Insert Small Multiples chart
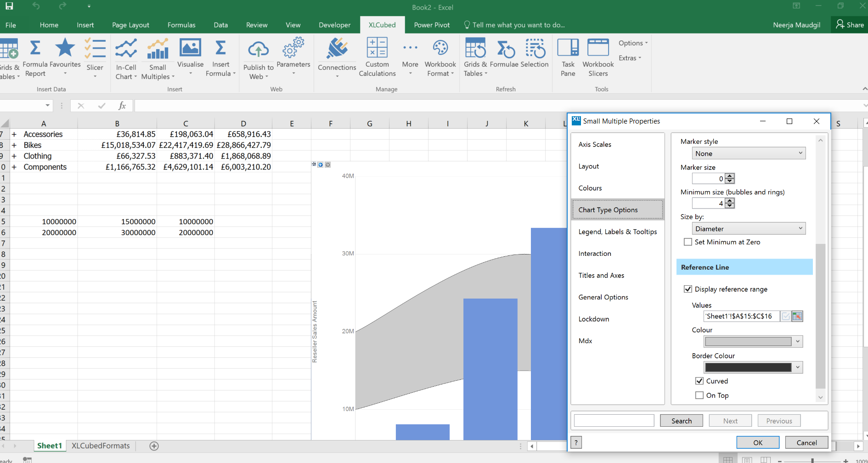This screenshot has width=868, height=463. (158, 59)
